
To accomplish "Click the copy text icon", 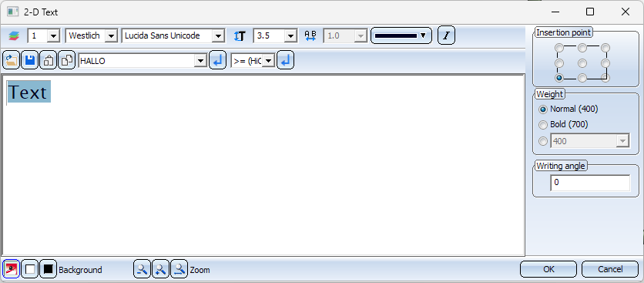I will [66, 61].
